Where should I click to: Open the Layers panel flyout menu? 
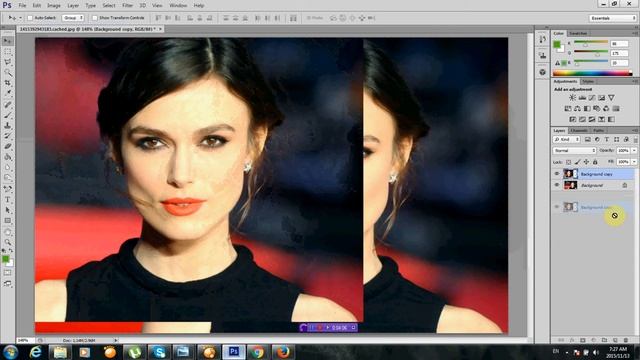635,130
